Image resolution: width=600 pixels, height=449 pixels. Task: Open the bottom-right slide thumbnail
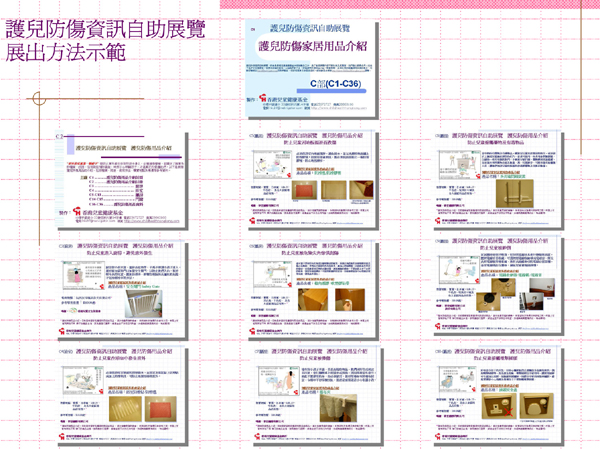point(489,390)
